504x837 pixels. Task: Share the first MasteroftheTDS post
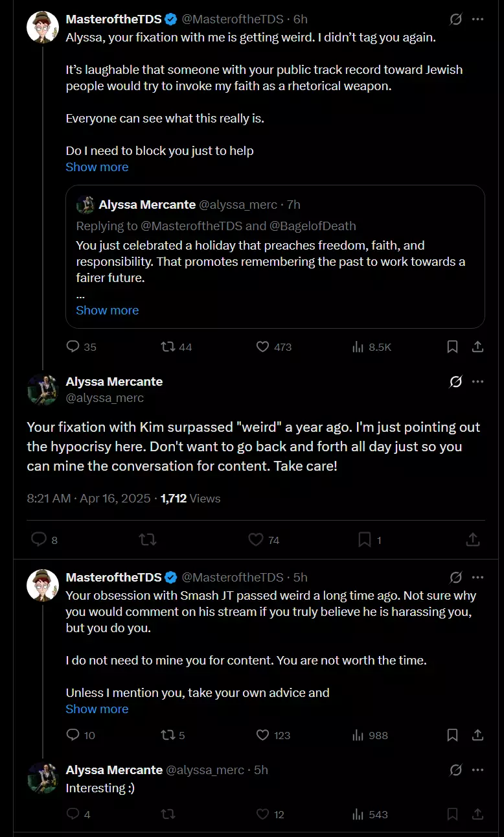tap(477, 347)
